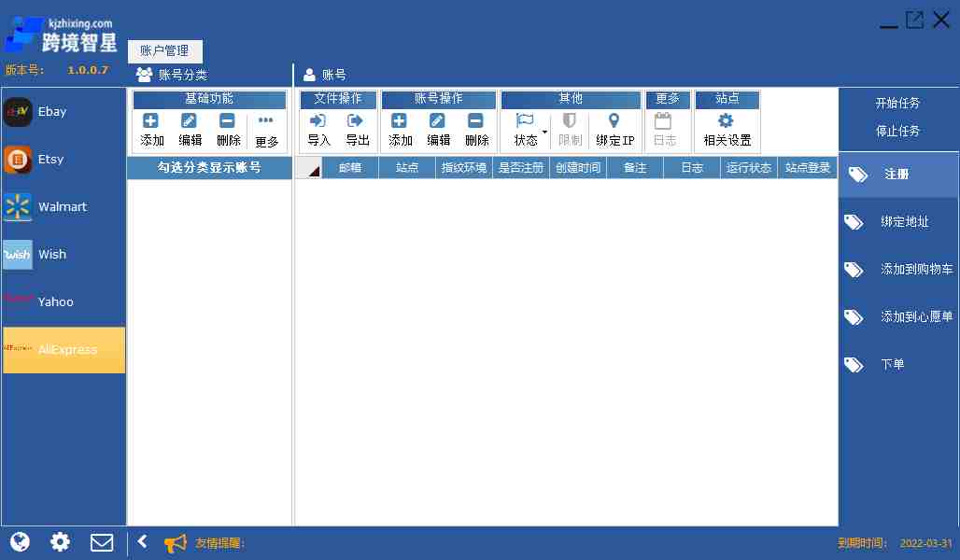Open the mail envelope icon
Screen dimensions: 960x560
(x=102, y=542)
